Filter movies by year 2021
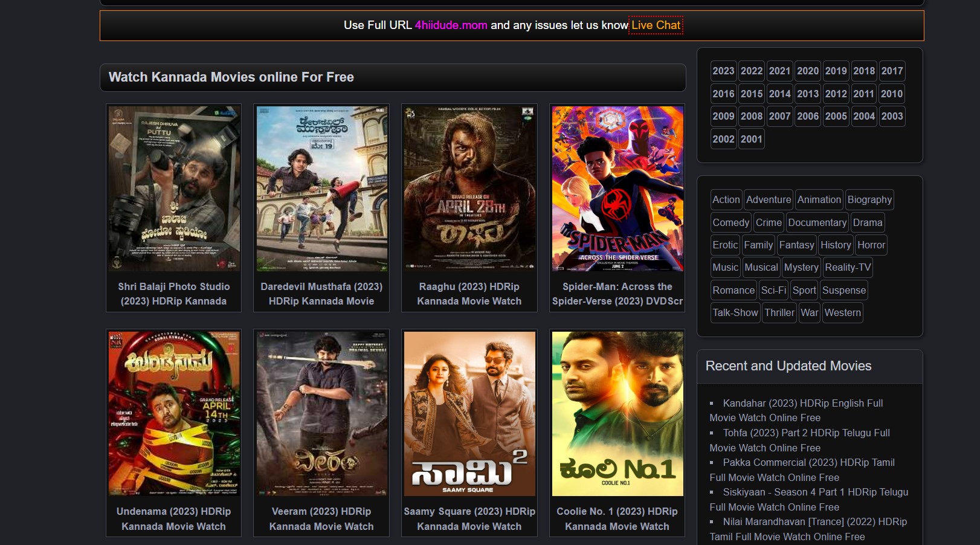 [779, 71]
